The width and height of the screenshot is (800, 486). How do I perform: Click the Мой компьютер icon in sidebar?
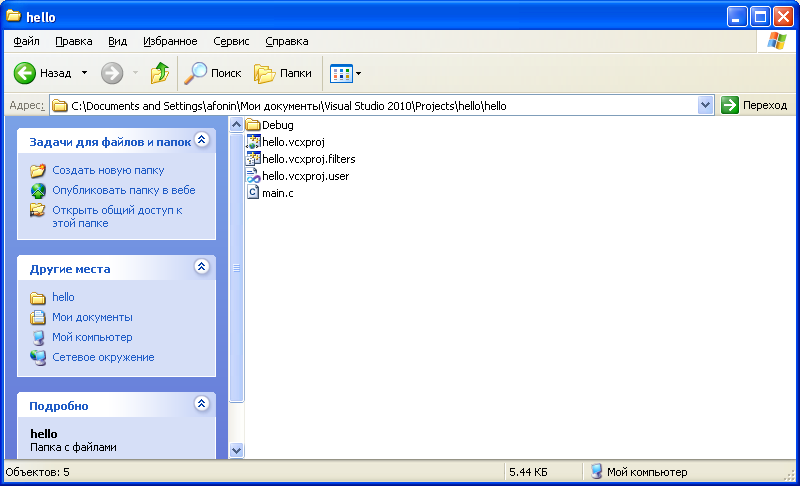point(38,338)
